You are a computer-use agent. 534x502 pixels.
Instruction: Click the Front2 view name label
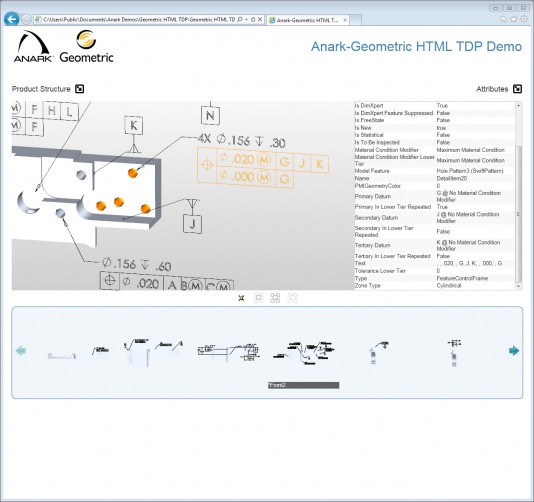303,385
